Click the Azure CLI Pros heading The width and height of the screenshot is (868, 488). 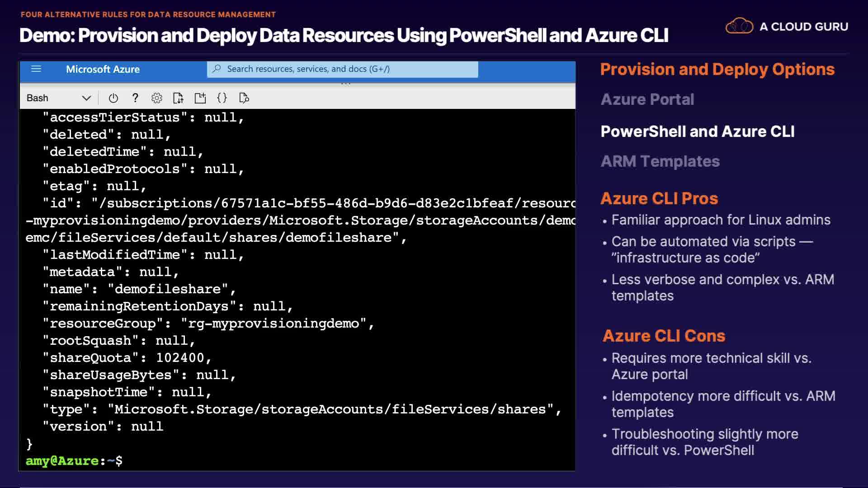(659, 198)
